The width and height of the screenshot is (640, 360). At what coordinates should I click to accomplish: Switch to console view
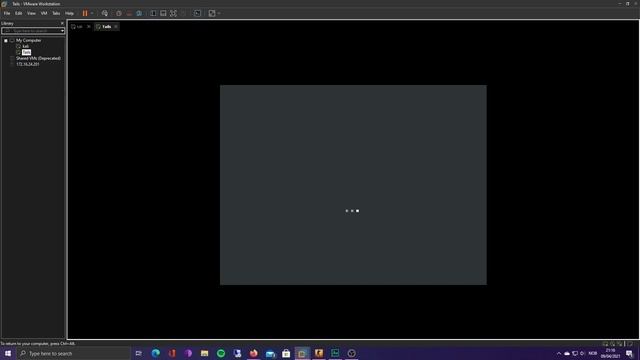(x=197, y=13)
